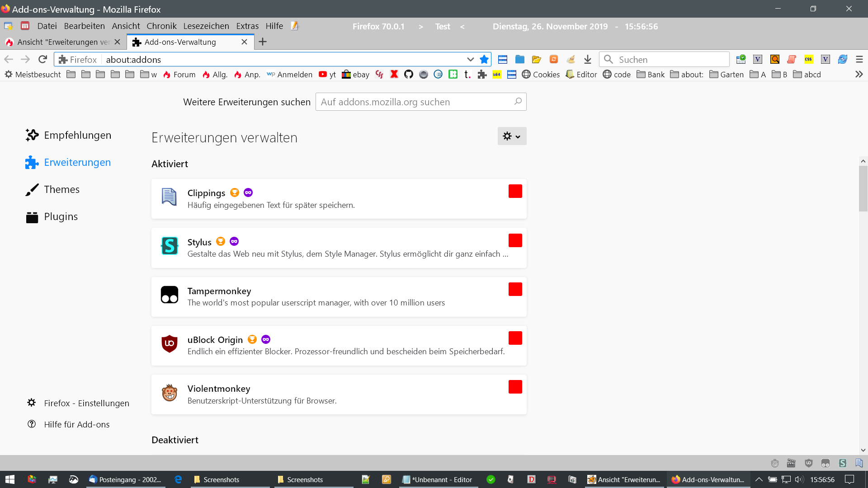
Task: Open the gear tools dropdown for extensions
Action: (512, 136)
